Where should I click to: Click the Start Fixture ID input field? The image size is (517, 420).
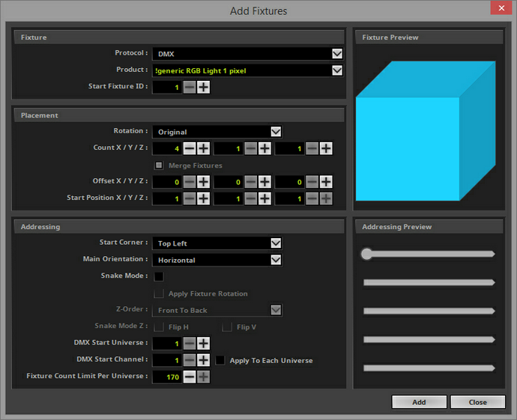(167, 88)
